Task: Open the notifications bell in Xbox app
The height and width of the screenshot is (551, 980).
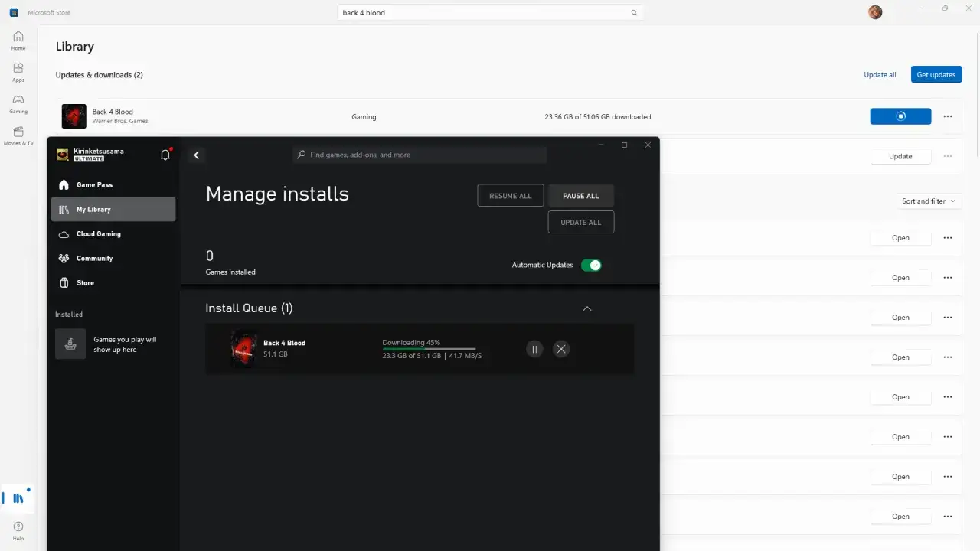Action: (x=165, y=155)
